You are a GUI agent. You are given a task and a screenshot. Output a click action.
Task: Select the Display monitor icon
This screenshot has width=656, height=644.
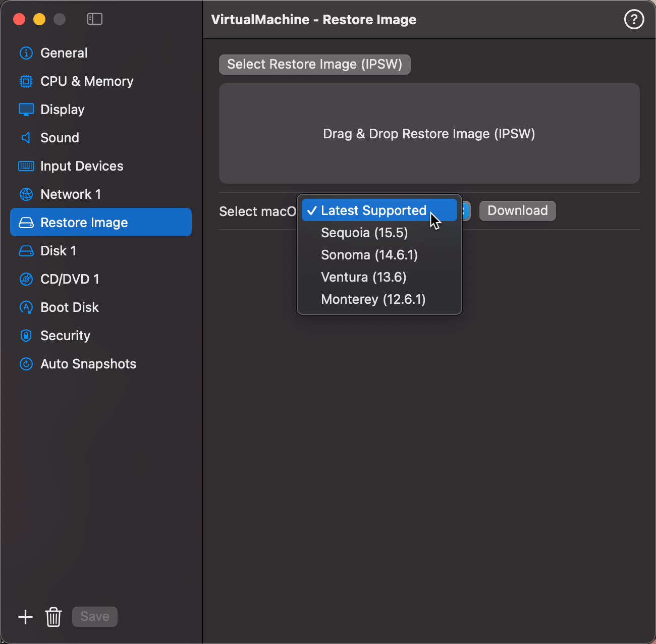click(26, 109)
